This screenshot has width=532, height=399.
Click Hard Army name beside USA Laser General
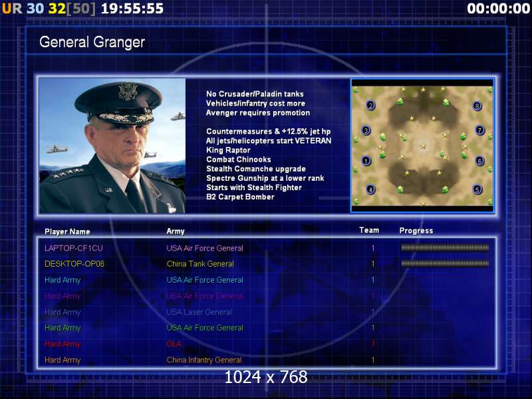[63, 312]
